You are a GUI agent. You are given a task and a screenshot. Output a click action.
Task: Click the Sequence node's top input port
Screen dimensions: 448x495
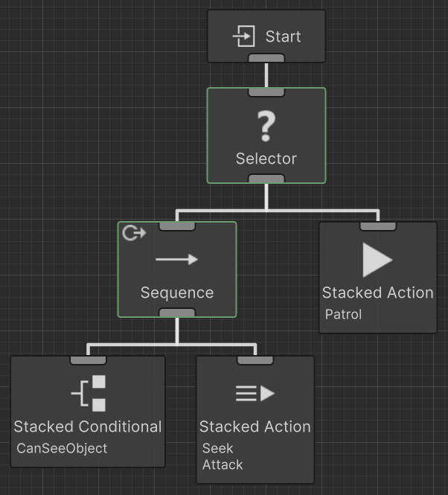click(x=177, y=226)
